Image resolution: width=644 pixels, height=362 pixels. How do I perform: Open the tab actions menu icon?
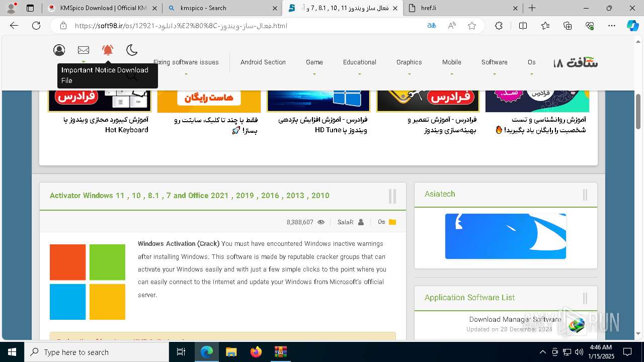(30, 8)
